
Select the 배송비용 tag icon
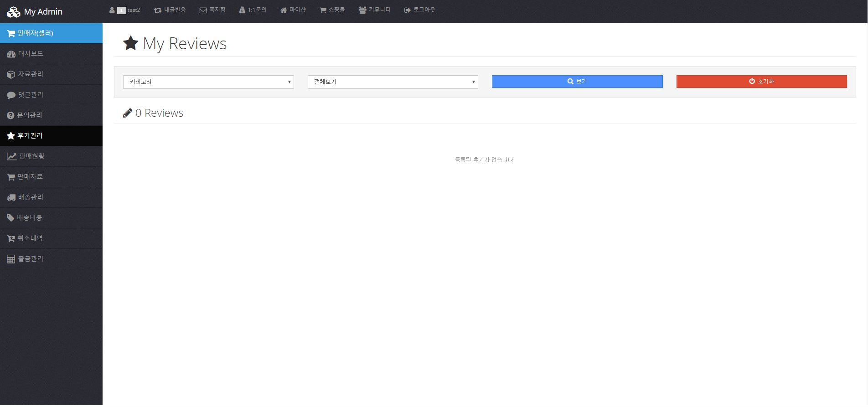tap(10, 218)
